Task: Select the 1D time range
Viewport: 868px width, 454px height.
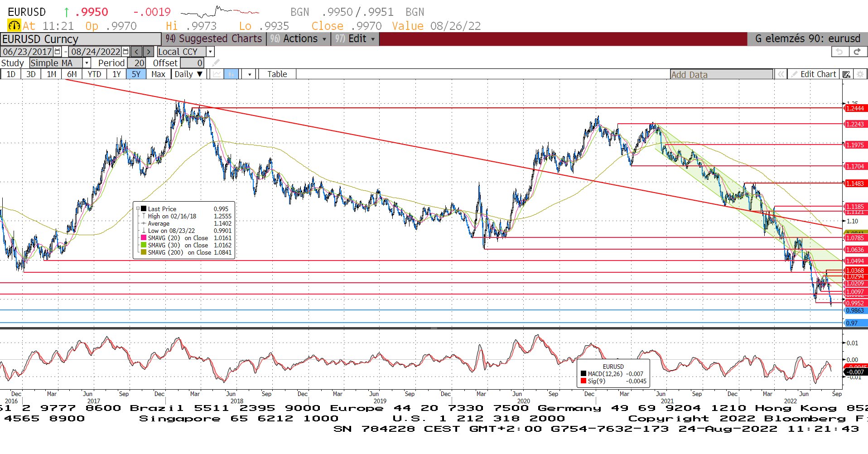Action: (x=11, y=74)
